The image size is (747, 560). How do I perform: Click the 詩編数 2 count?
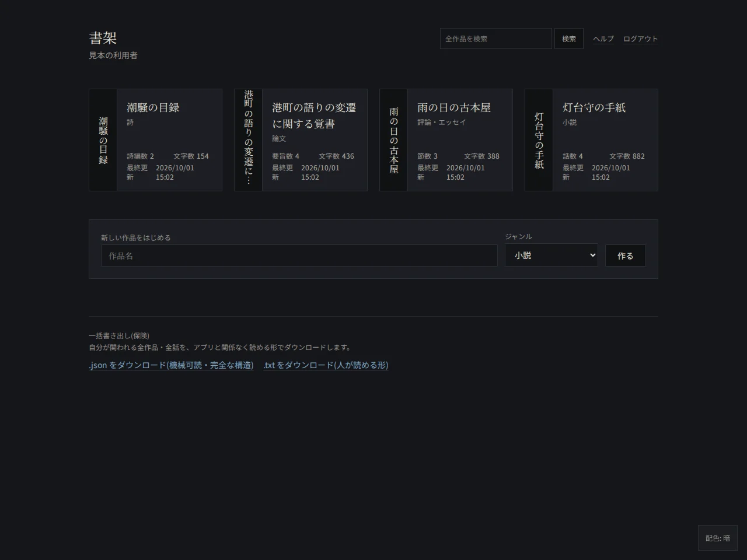click(x=141, y=156)
